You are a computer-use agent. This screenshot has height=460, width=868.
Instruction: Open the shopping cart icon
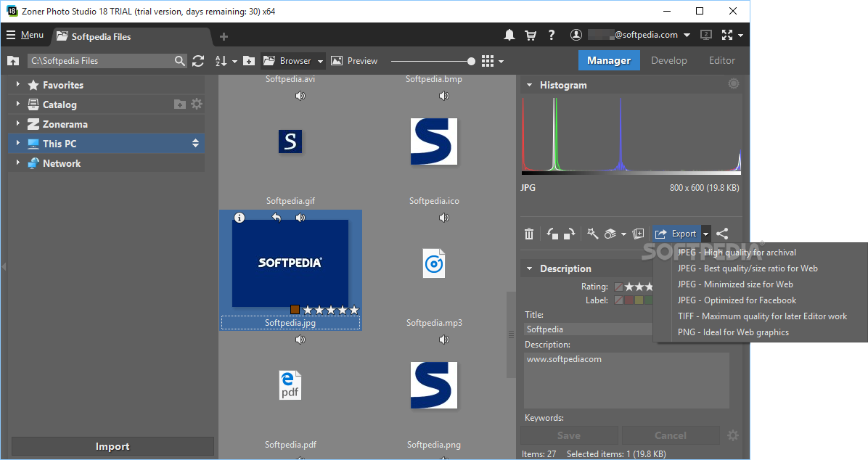(531, 35)
